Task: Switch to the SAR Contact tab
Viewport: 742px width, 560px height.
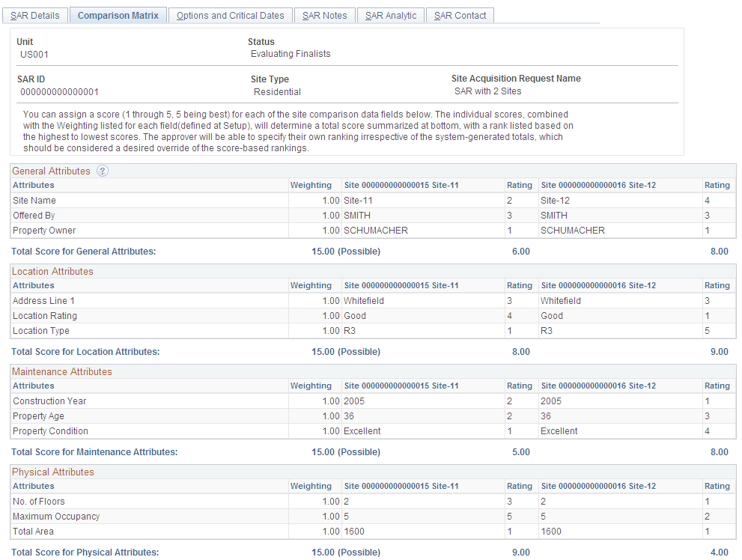Action: pos(459,14)
